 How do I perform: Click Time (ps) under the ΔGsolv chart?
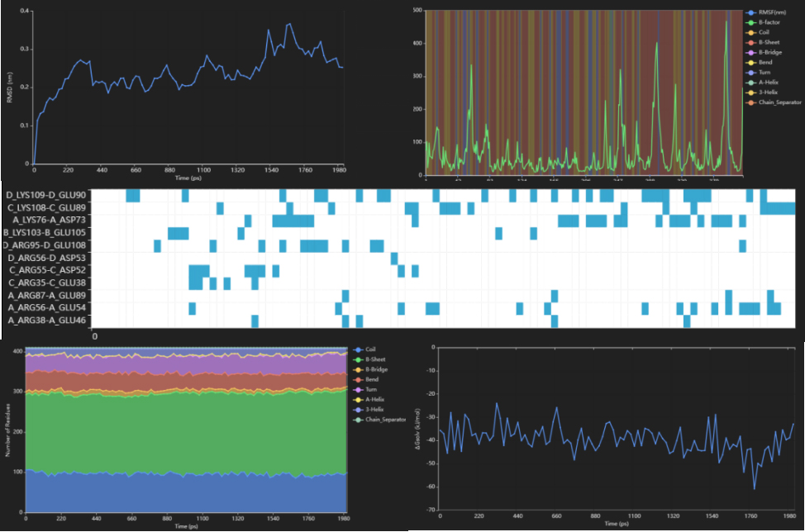pyautogui.click(x=617, y=524)
